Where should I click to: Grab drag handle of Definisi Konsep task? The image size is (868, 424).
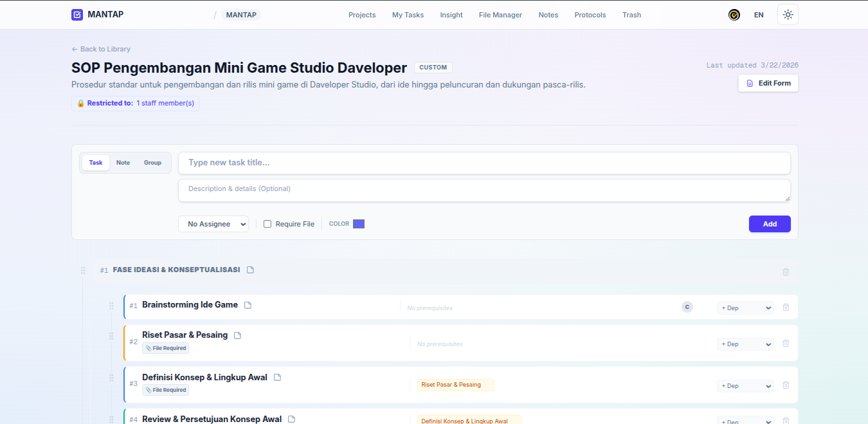(111, 378)
